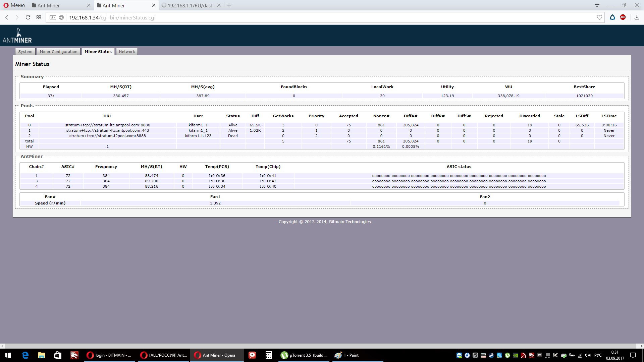Open the Action Center notifications icon
The width and height of the screenshot is (644, 362).
click(633, 355)
